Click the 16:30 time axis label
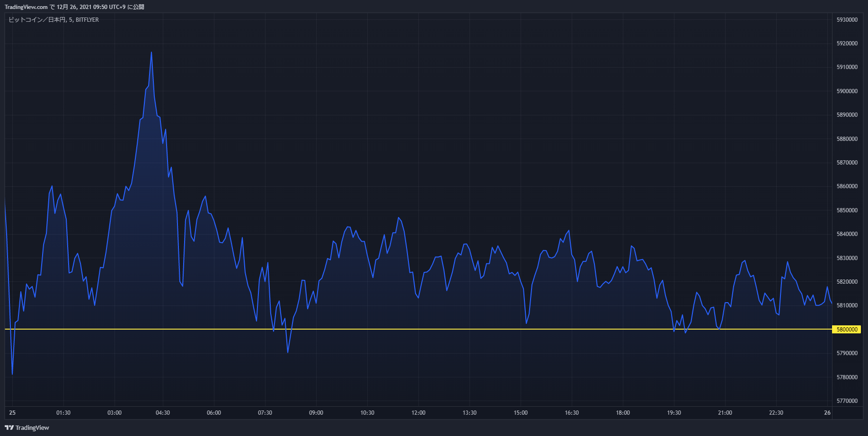868x436 pixels. click(572, 413)
